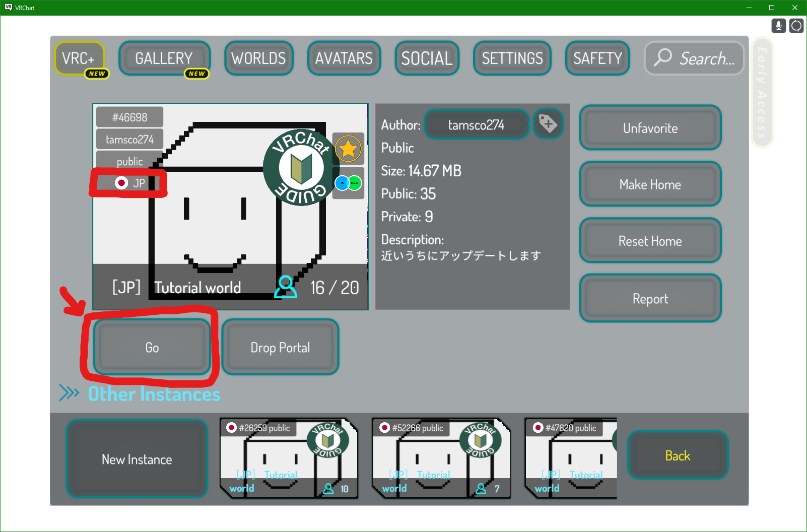Click the Japanese description text

point(461,255)
